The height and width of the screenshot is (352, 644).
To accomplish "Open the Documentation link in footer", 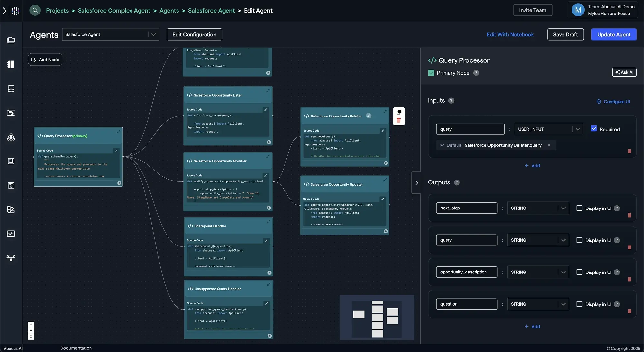I will click(76, 348).
